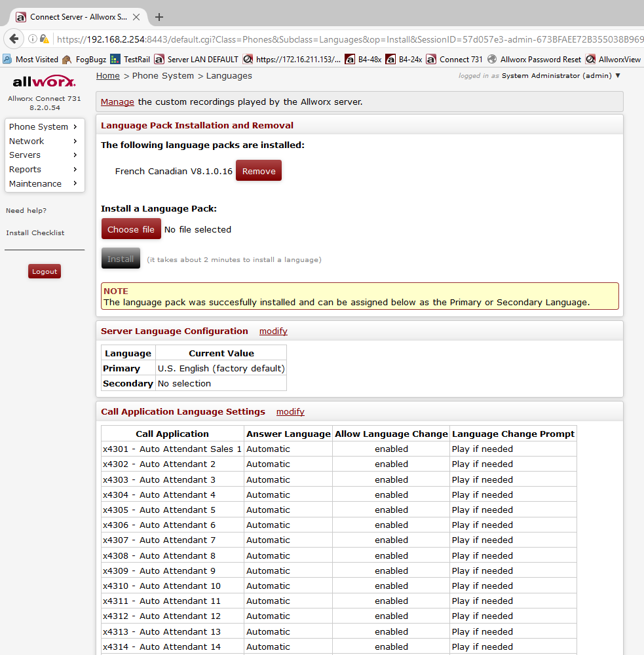Click modify next to Server Language Configuration

[x=273, y=331]
